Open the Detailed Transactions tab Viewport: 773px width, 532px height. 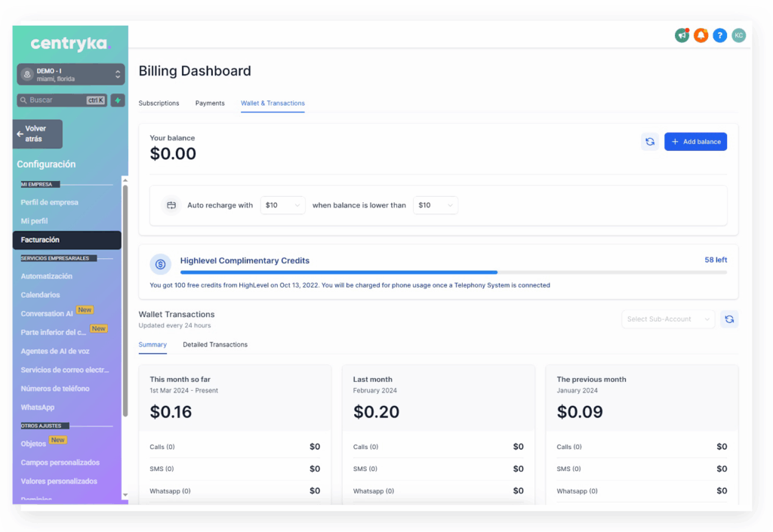pos(215,345)
